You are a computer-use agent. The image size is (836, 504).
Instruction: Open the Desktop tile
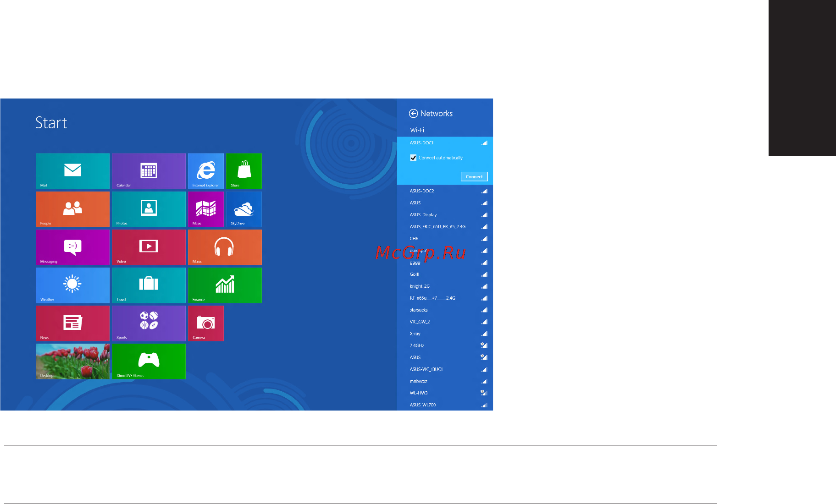(72, 361)
